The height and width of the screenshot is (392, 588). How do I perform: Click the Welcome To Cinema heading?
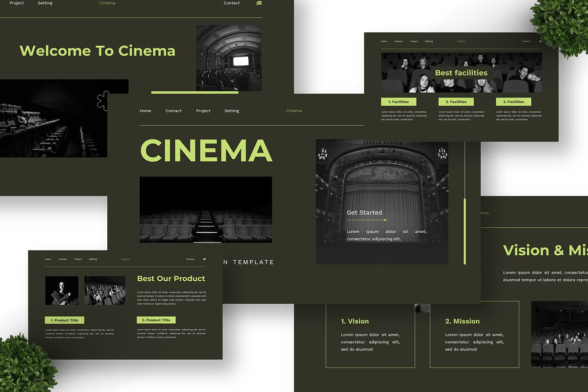pos(98,51)
